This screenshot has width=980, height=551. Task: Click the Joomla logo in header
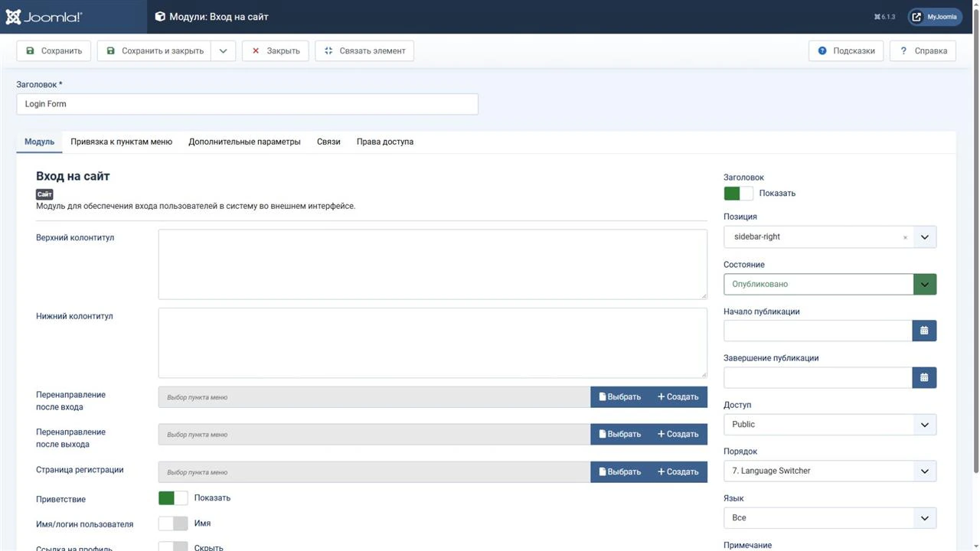tap(44, 17)
